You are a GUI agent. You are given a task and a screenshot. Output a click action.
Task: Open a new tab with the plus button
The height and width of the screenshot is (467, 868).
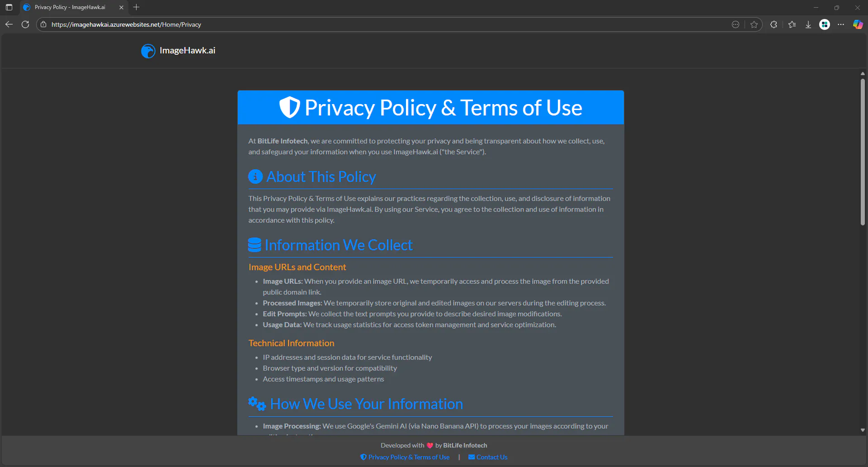137,7
